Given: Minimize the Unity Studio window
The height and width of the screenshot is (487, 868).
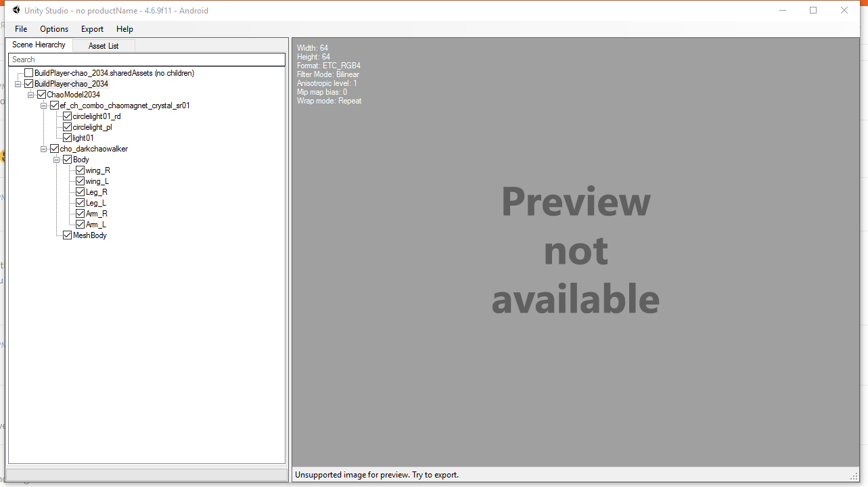Looking at the screenshot, I should 782,10.
